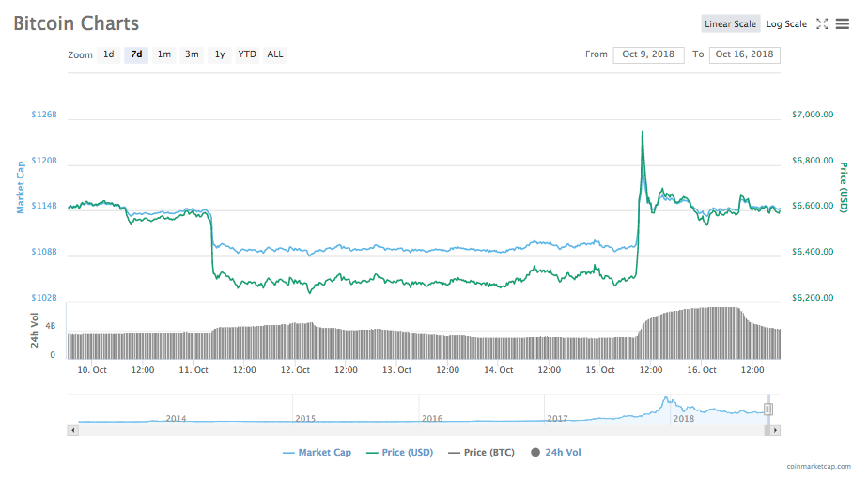Click the 24h Vol axis title
Viewport: 868px width, 480px height.
(x=35, y=331)
